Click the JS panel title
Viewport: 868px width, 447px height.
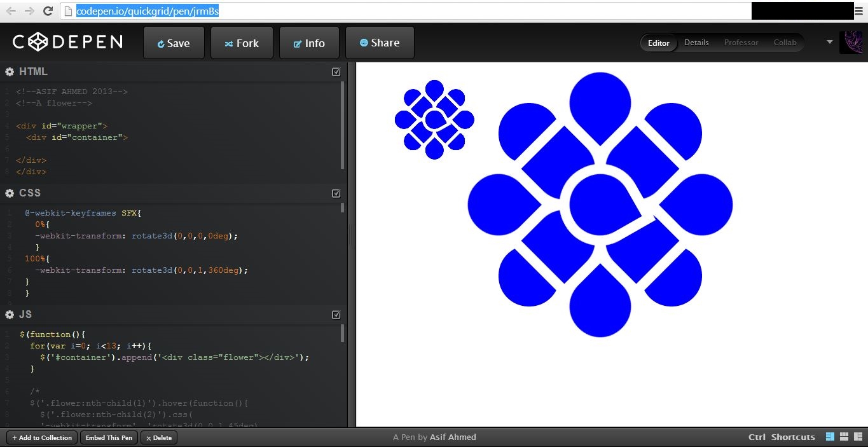(x=25, y=315)
